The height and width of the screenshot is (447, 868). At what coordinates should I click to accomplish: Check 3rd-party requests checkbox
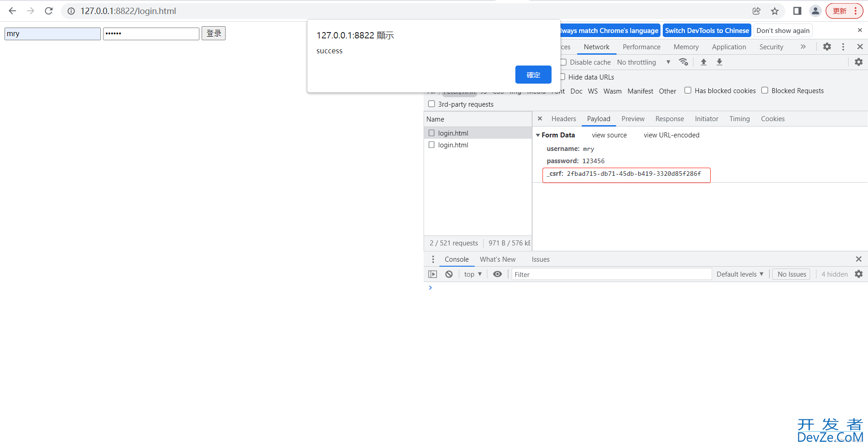click(431, 104)
